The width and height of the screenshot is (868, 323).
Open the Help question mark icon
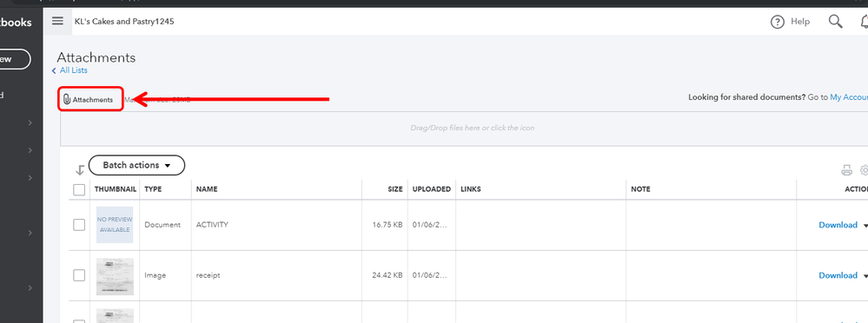tap(778, 22)
